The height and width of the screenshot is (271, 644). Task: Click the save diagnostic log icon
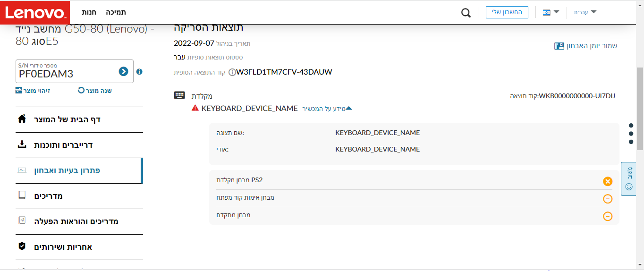pos(559,46)
